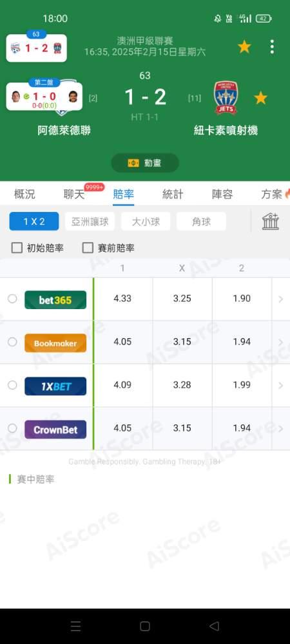Tap the 紐卡素噴射機 team name
This screenshot has height=644, width=290.
(x=226, y=131)
